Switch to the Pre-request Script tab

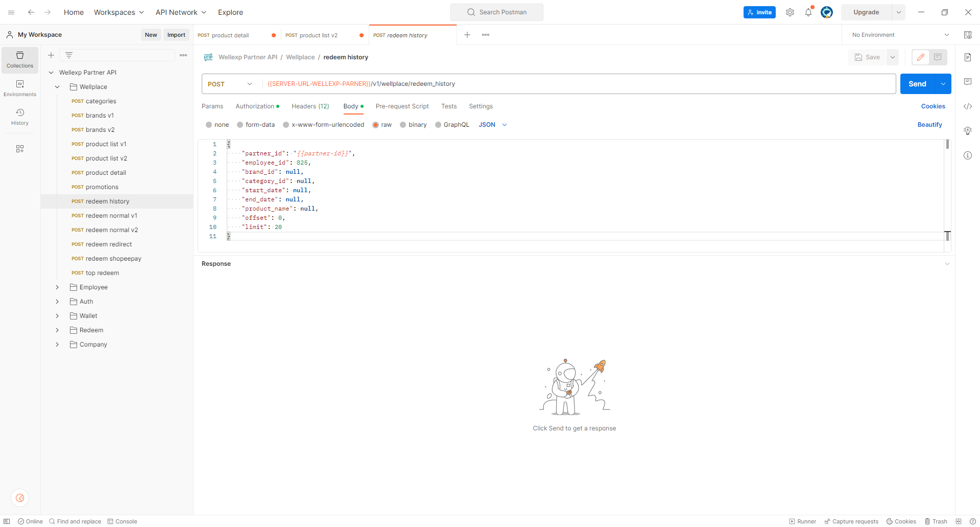pyautogui.click(x=402, y=106)
